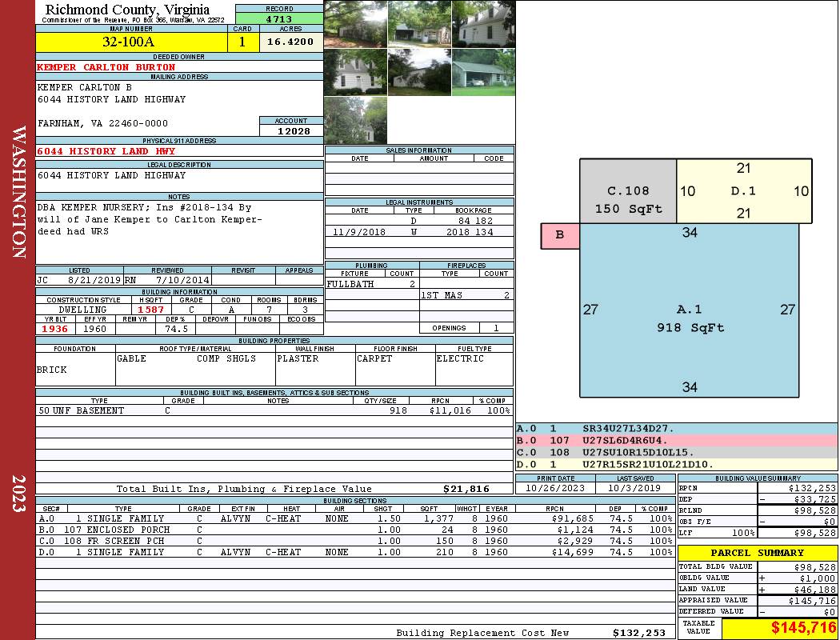Click the pink section B box in sketch

[x=560, y=235]
